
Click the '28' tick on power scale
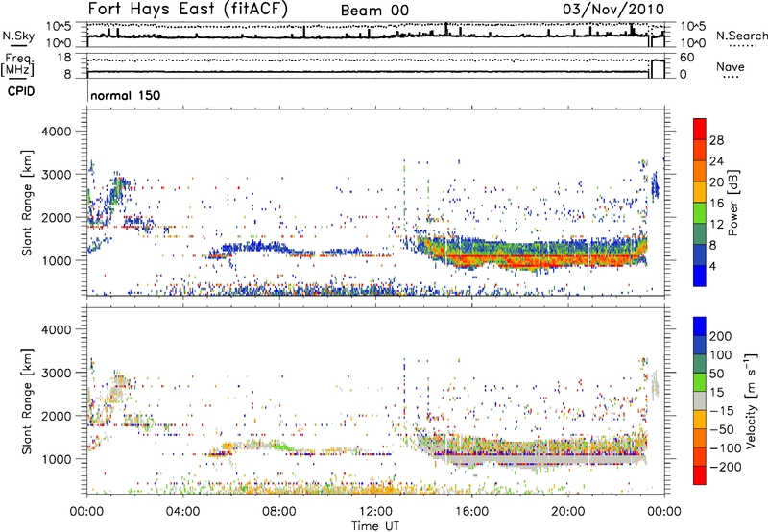[x=716, y=140]
